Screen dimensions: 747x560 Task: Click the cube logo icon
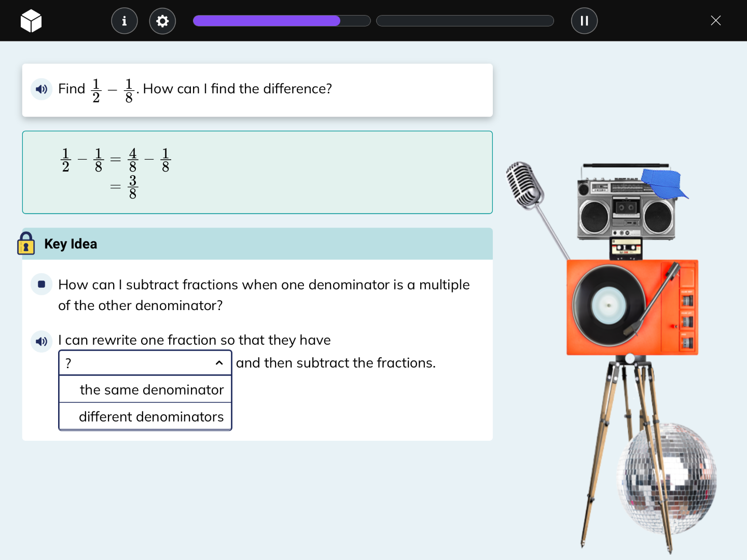[x=31, y=21]
